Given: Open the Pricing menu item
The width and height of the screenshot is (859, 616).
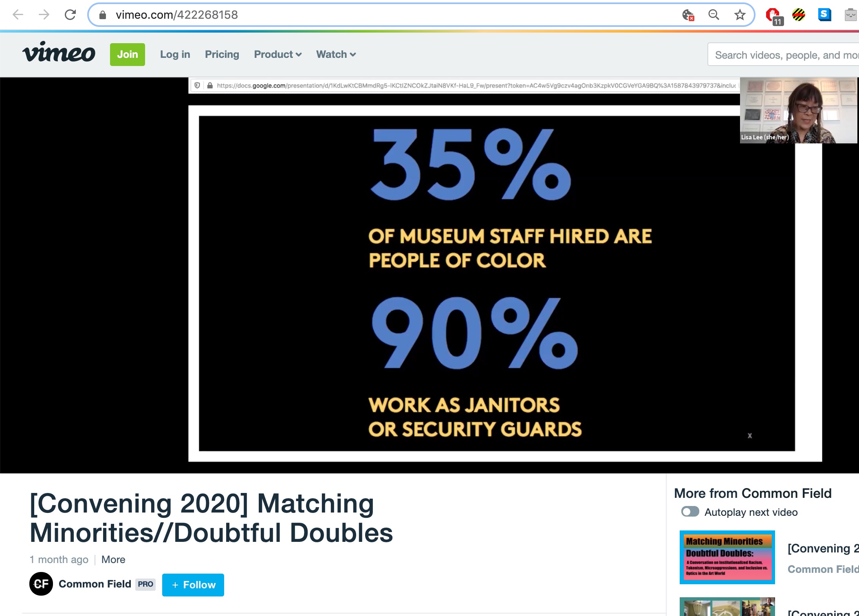Looking at the screenshot, I should click(222, 55).
